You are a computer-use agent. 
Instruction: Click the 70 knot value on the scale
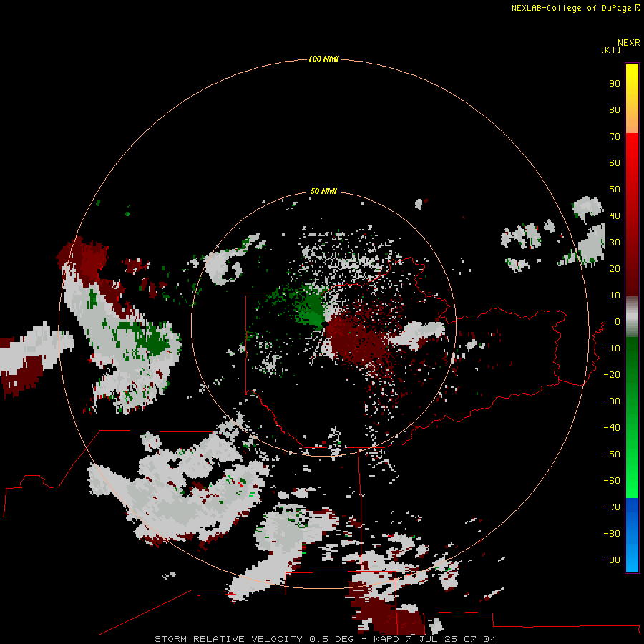coord(615,137)
